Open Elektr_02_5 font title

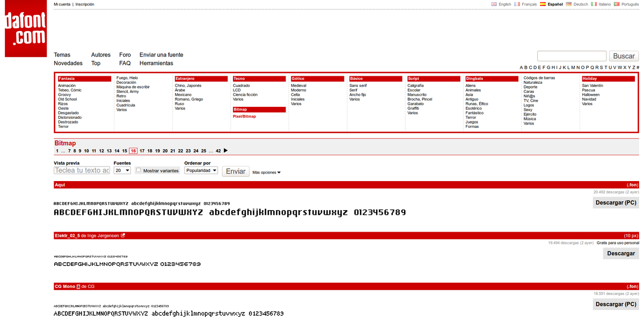[67, 235]
